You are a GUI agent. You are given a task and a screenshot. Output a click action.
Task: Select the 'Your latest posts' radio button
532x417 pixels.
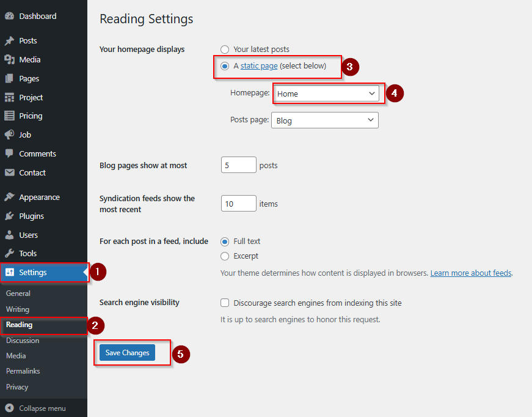tap(225, 50)
